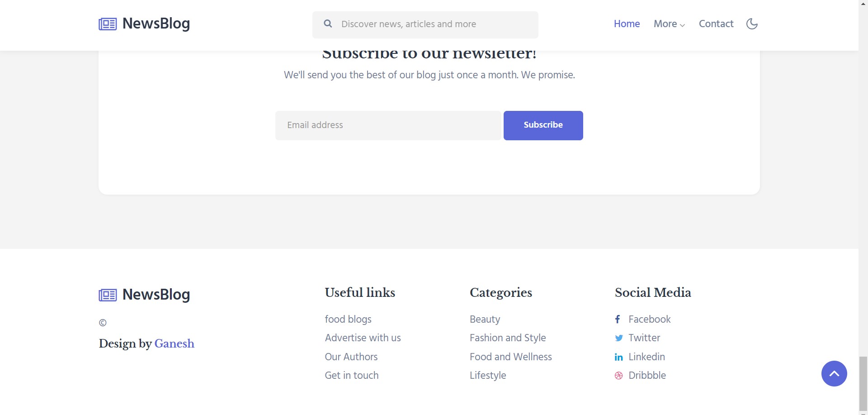The image size is (868, 415).
Task: Click the NewsBlog logo icon in footer
Action: [107, 295]
